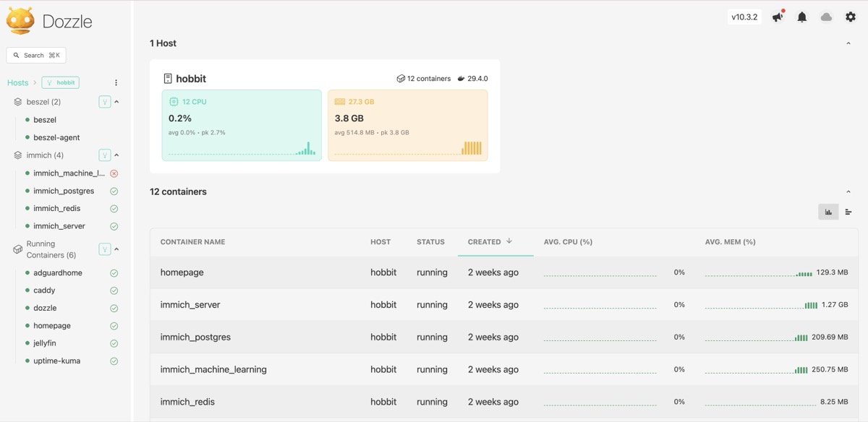Open homepage in the sidebar
The image size is (868, 422).
point(52,326)
